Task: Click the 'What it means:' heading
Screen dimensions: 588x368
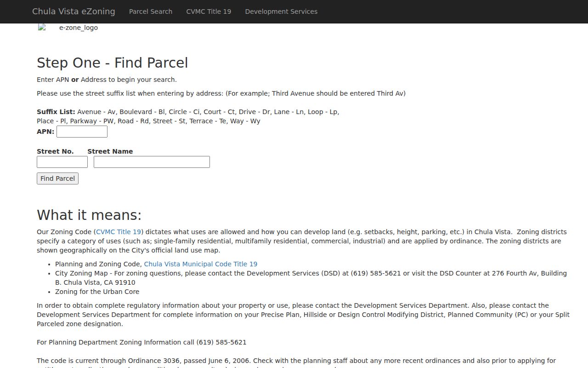Action: click(89, 215)
